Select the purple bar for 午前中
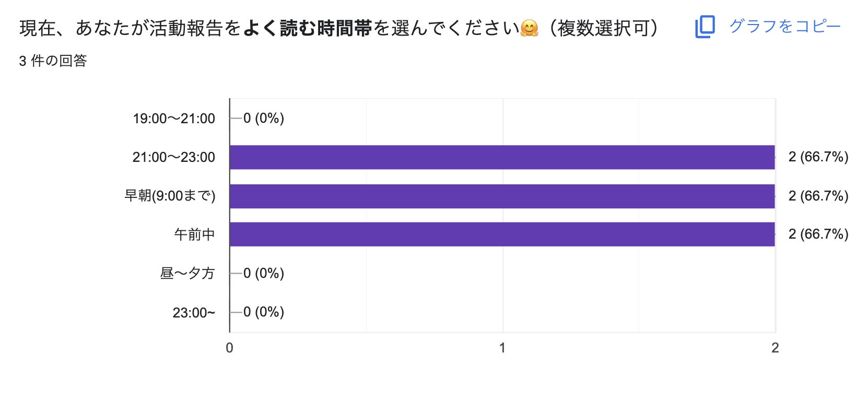 click(x=502, y=234)
